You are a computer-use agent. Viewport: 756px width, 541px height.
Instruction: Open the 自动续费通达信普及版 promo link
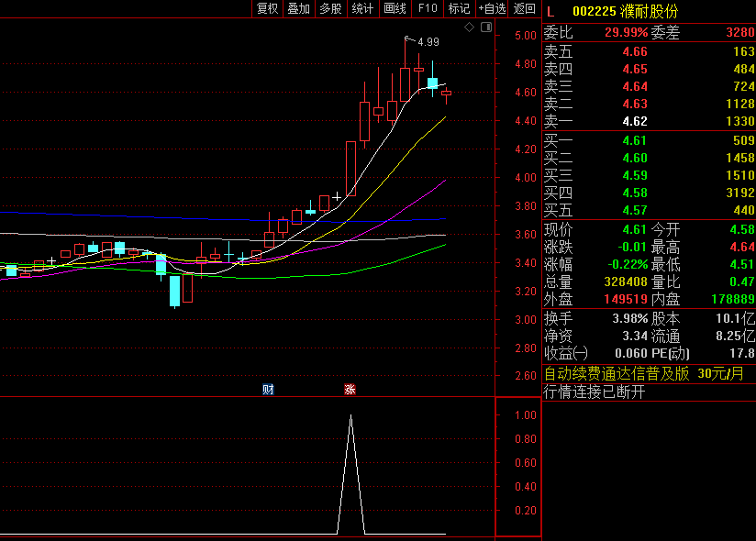coord(644,373)
